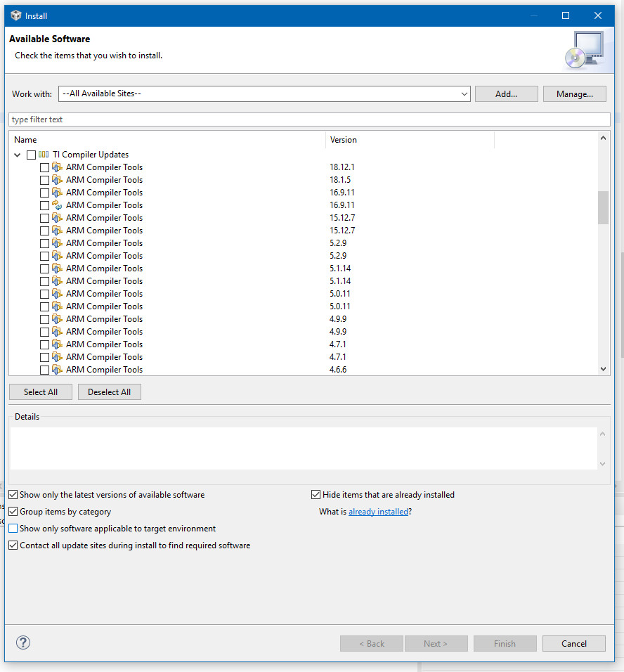Collapse the TI Compiler Updates tree node
Screen dimensions: 624x672
point(18,155)
